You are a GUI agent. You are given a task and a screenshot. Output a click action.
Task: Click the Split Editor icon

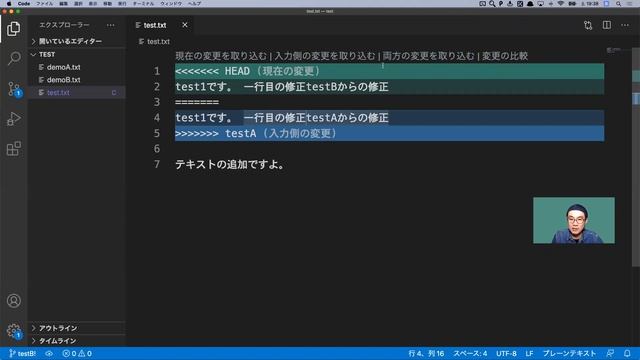(607, 25)
